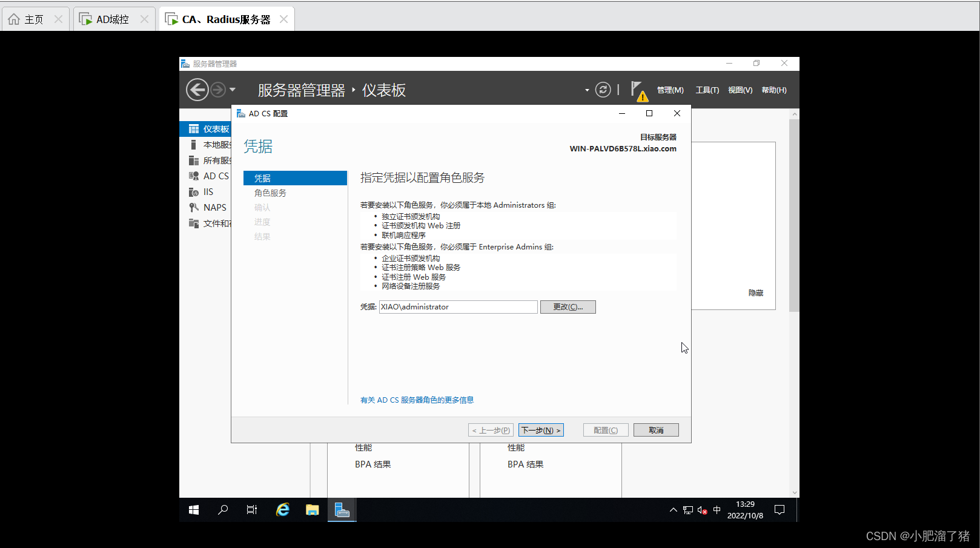Click network icon in system tray

click(688, 510)
